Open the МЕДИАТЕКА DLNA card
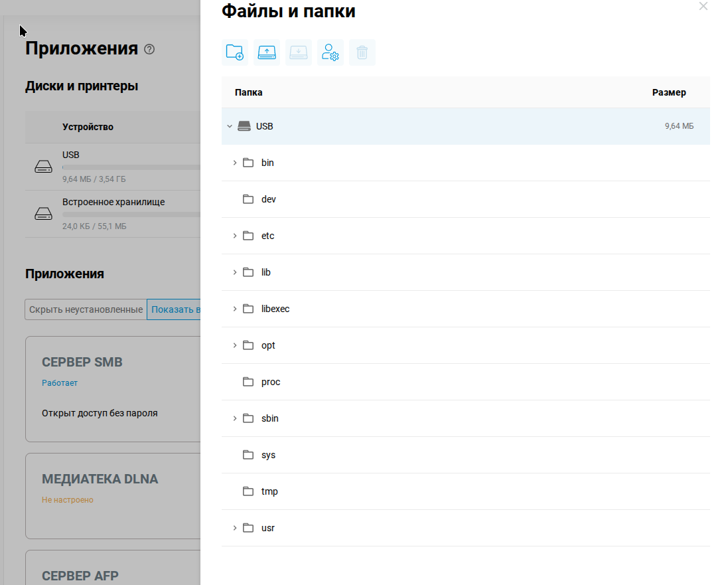 [x=113, y=496]
